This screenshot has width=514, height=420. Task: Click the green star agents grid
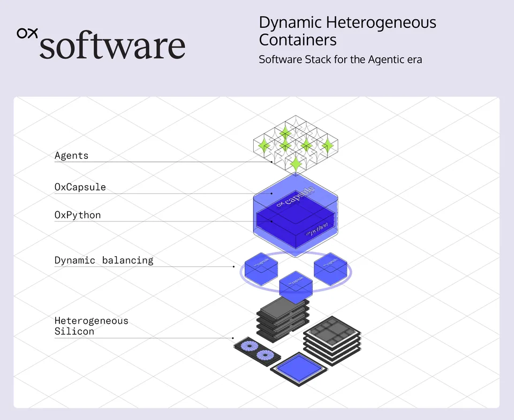tap(296, 144)
